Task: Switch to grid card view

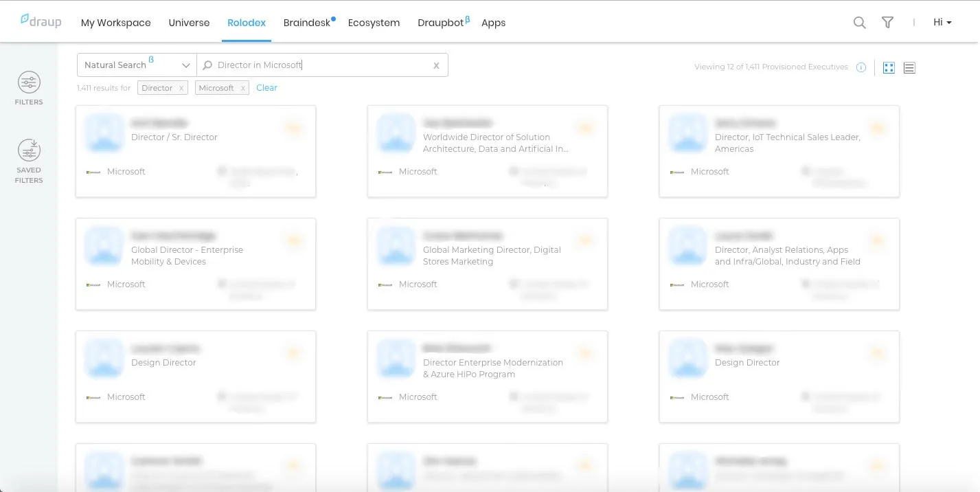Action: tap(889, 67)
